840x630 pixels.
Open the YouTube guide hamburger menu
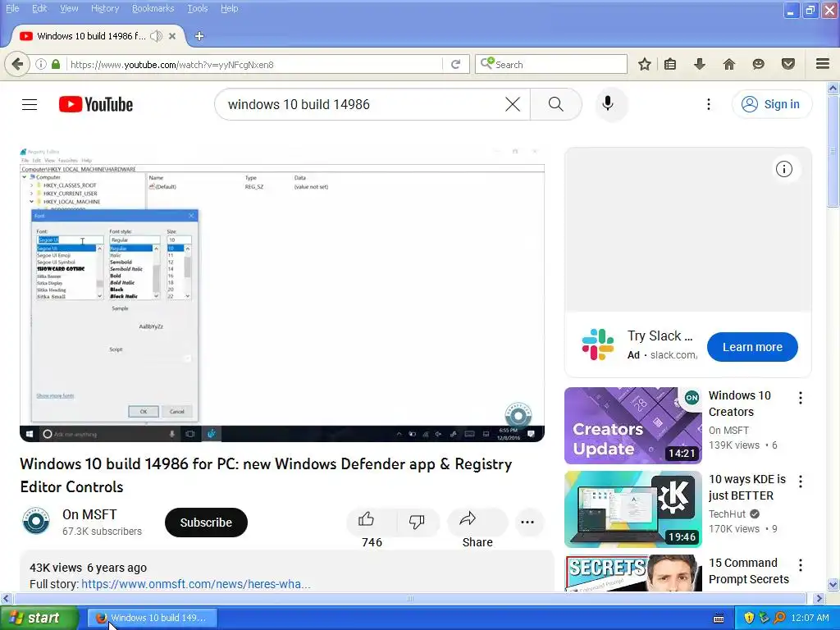(30, 104)
